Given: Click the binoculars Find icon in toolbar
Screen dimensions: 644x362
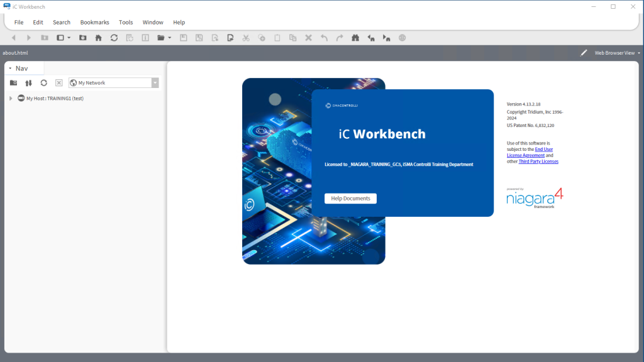Looking at the screenshot, I should click(x=355, y=38).
